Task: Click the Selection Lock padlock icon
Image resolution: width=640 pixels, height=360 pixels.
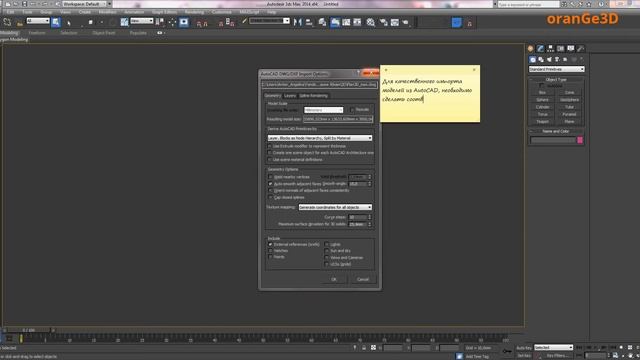Action: 364,348
